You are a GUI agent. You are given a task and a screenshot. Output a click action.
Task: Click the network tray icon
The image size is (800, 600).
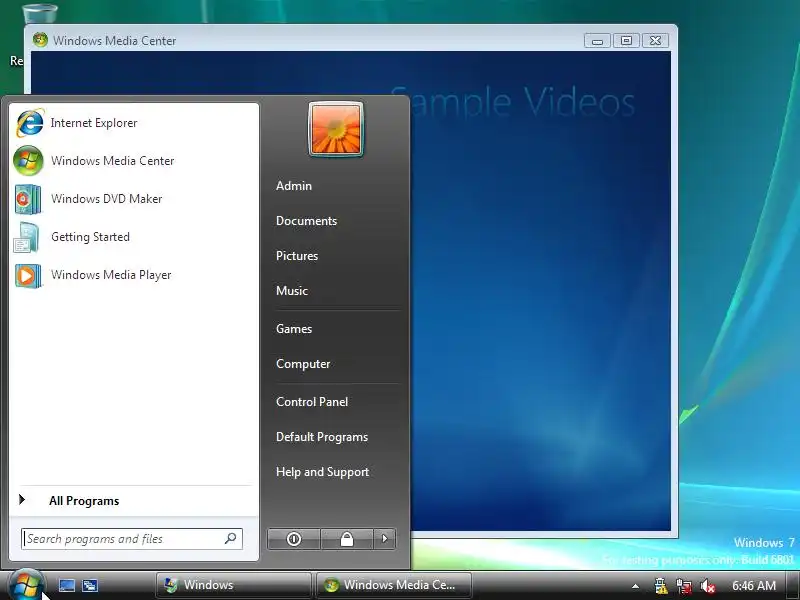pos(684,586)
